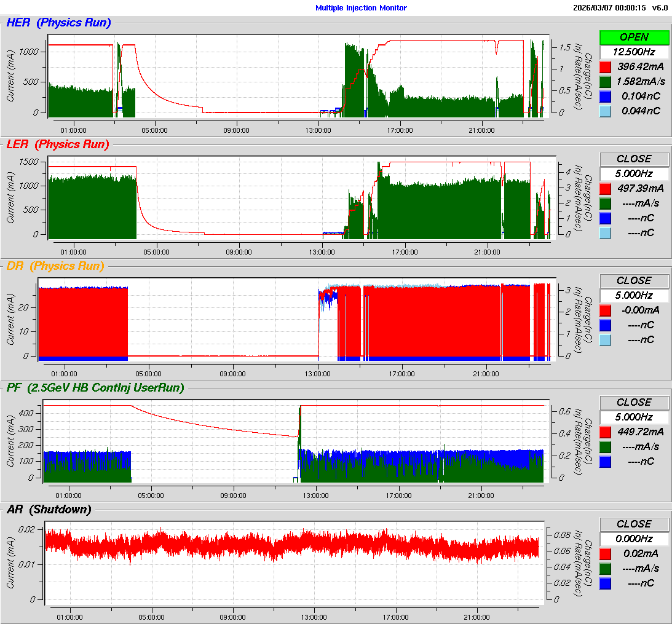Image resolution: width=672 pixels, height=624 pixels.
Task: Click the red swatch beside PF 449.72mA
Action: [605, 432]
